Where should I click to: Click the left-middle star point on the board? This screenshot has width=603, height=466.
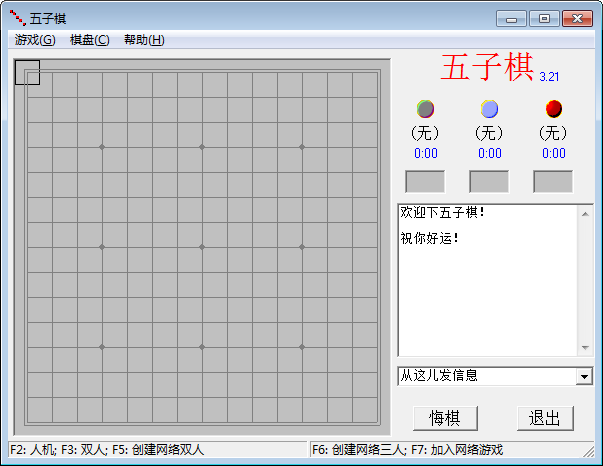pos(102,247)
